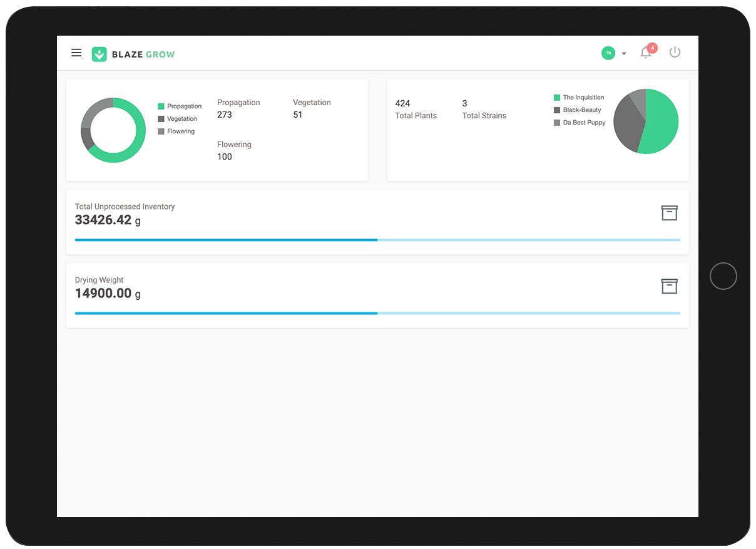Click the Propagation count 273

(x=225, y=115)
